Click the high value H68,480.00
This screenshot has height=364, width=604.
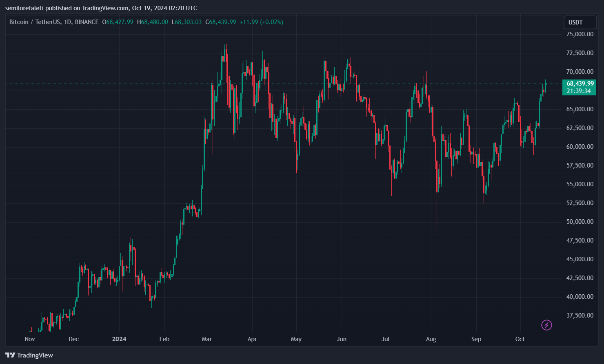(153, 22)
